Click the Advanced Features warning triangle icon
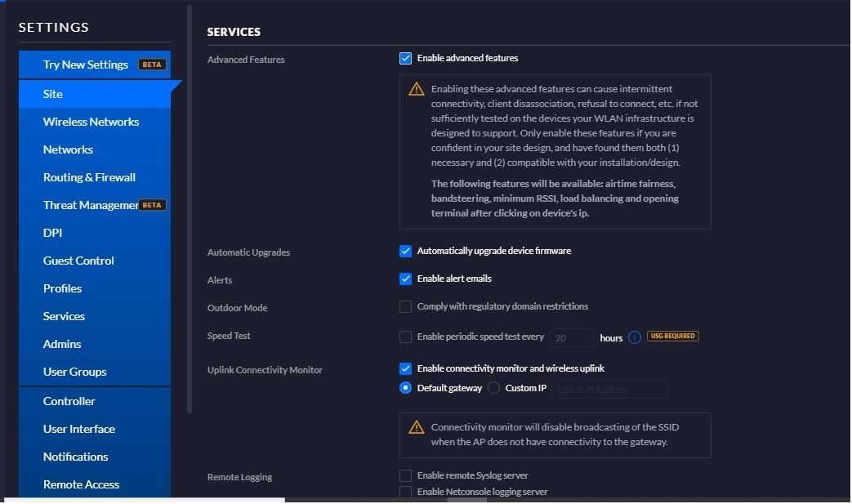Viewport: 852px width, 504px height. click(x=417, y=89)
